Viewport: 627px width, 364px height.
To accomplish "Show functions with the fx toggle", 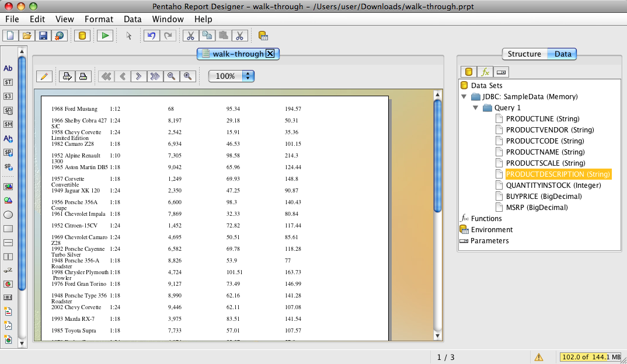I will (485, 72).
